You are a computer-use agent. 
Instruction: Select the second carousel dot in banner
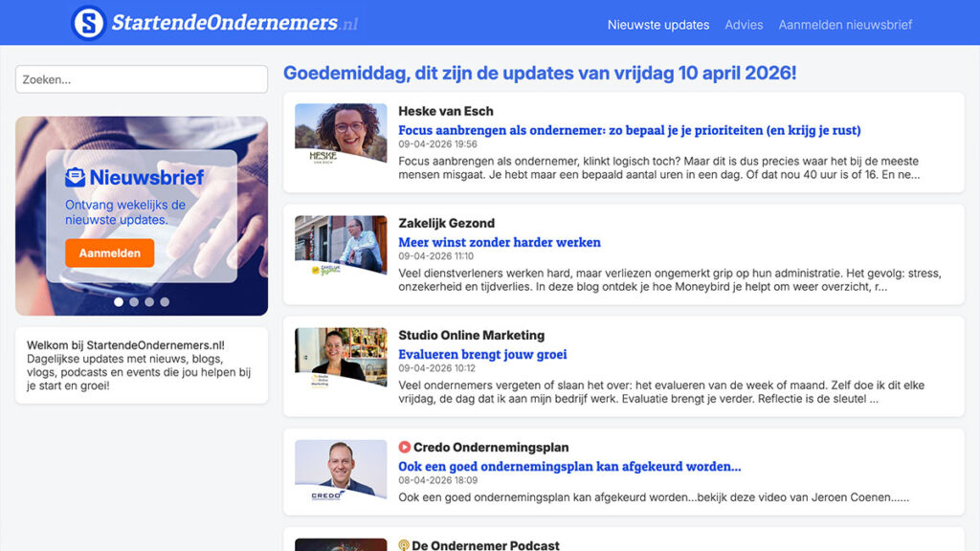[x=134, y=301]
